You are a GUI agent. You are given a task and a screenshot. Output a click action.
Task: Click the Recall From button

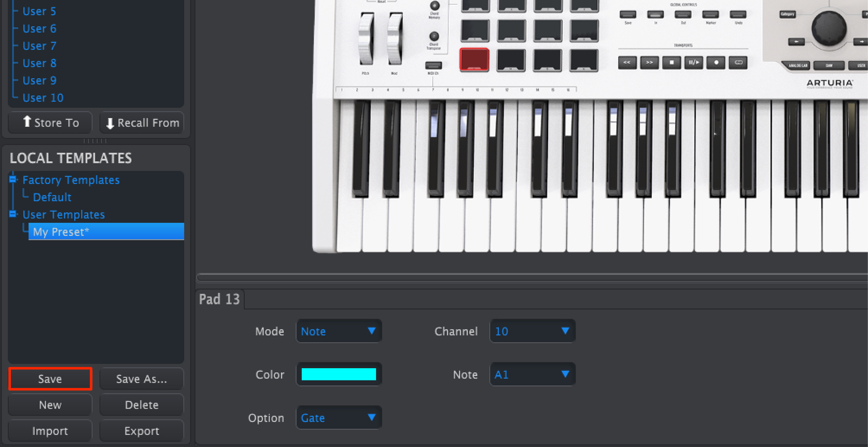[142, 122]
